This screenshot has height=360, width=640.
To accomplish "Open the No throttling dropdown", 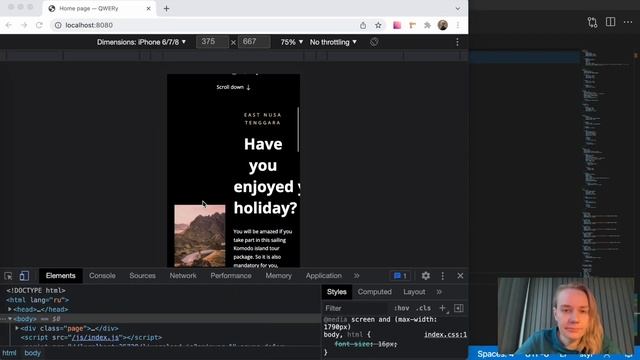I will click(x=333, y=42).
